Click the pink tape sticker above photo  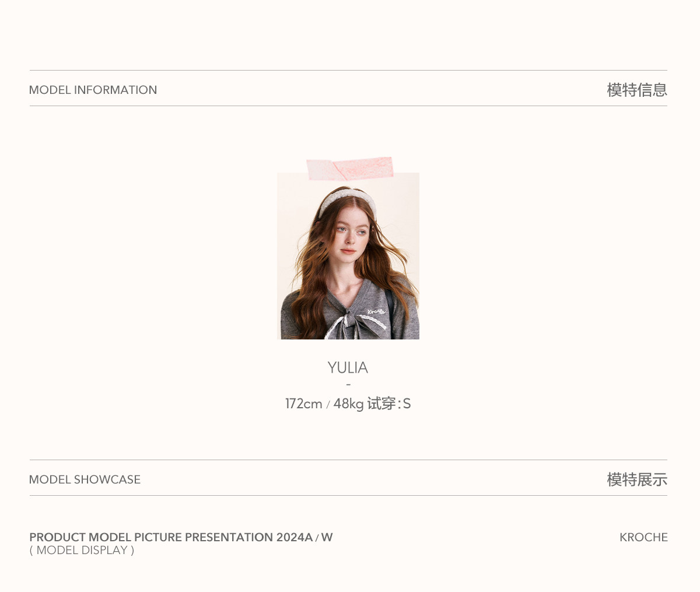pyautogui.click(x=350, y=168)
